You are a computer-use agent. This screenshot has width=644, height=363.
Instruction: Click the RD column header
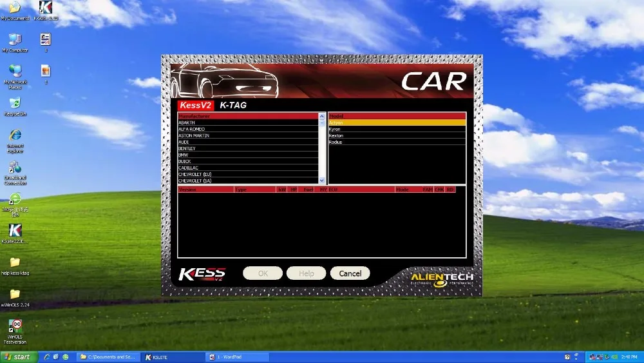pos(450,190)
